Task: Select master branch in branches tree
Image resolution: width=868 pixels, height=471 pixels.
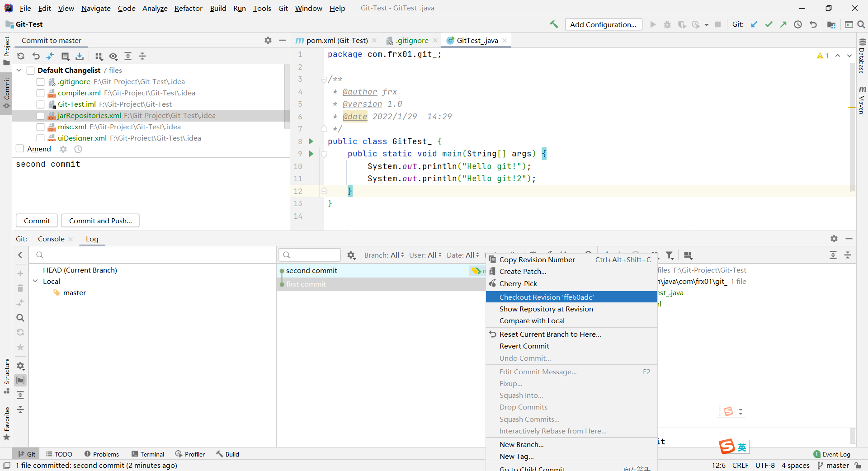Action: (75, 293)
